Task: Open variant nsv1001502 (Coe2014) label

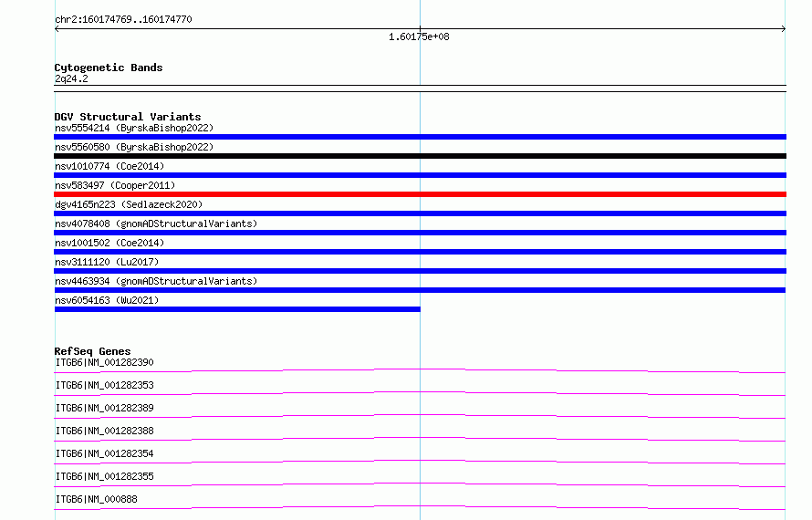Action: 109,243
